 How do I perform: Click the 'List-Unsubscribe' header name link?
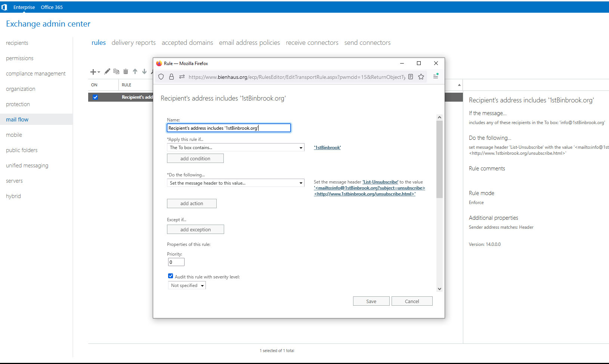click(x=380, y=182)
